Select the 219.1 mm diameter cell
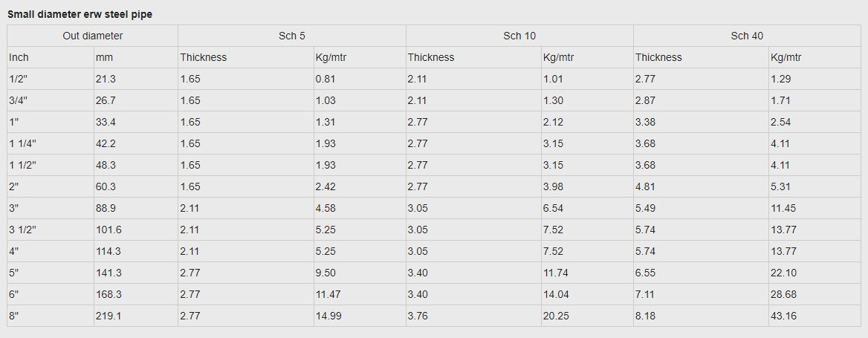Image resolution: width=868 pixels, height=338 pixels. pos(135,316)
